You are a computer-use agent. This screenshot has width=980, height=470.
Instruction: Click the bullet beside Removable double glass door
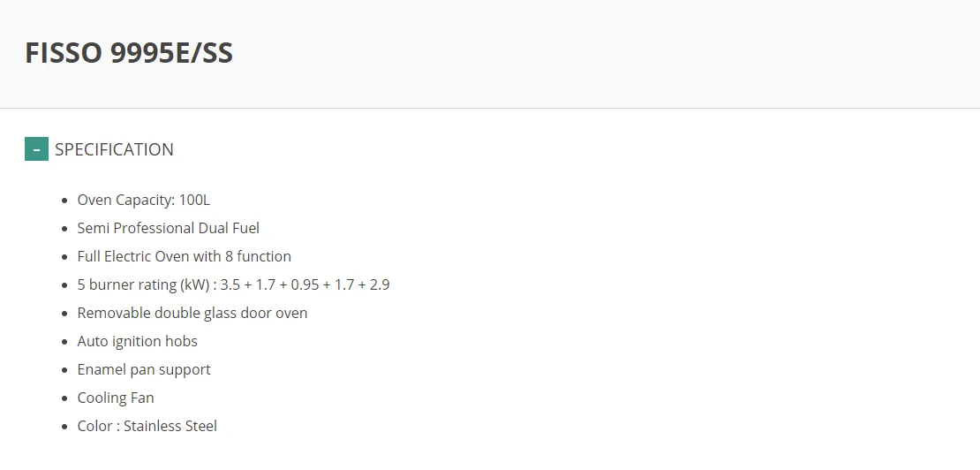pos(65,314)
